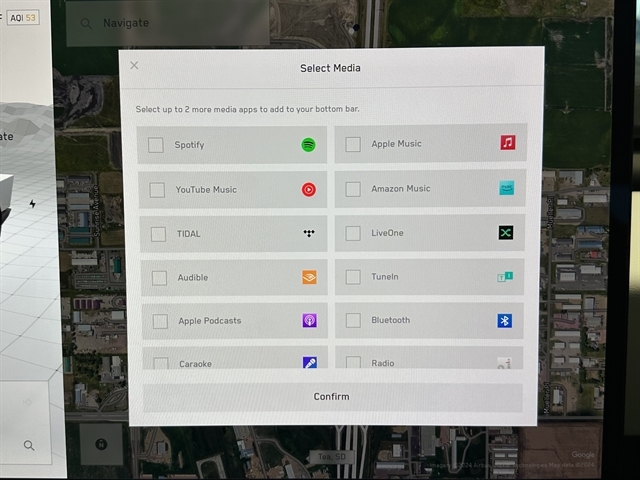
Task: Click the orange Audible icon
Action: tap(309, 277)
